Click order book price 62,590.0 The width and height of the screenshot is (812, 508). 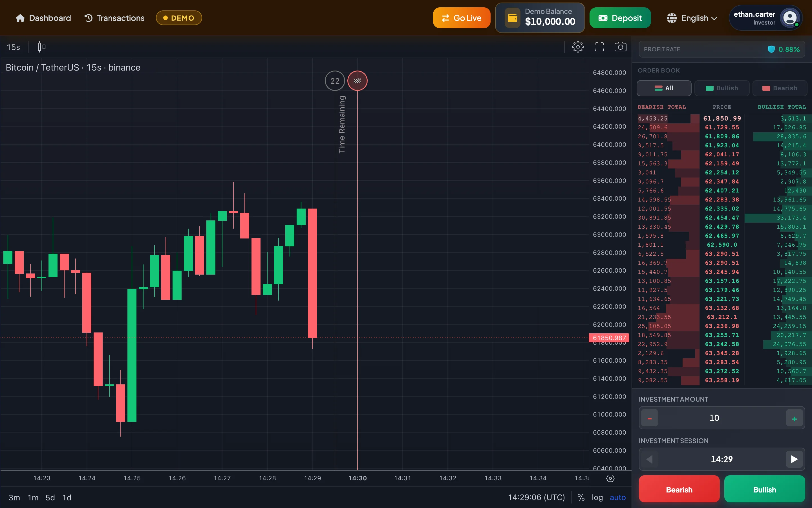722,245
